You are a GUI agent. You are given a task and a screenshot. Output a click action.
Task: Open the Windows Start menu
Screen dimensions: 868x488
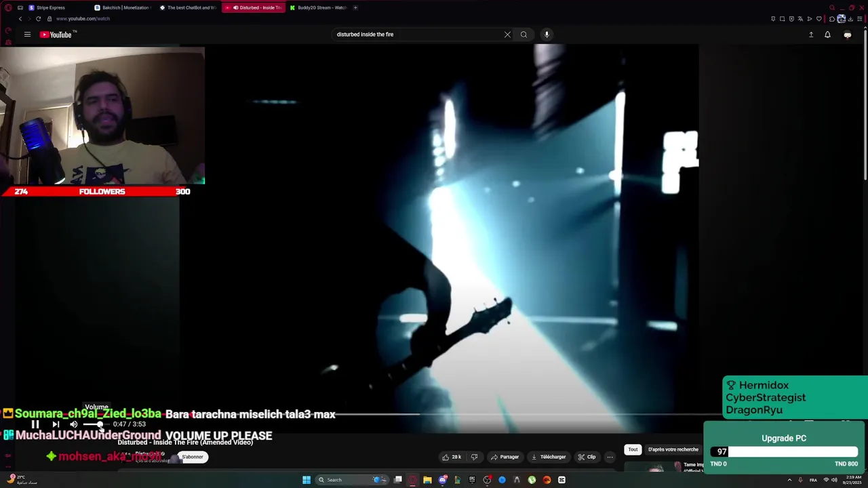click(x=307, y=480)
